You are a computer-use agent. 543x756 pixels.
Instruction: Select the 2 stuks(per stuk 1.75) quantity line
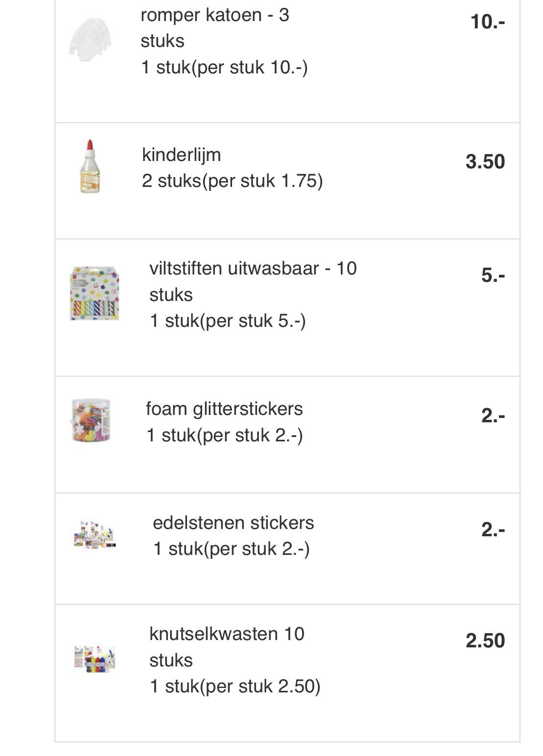point(232,181)
